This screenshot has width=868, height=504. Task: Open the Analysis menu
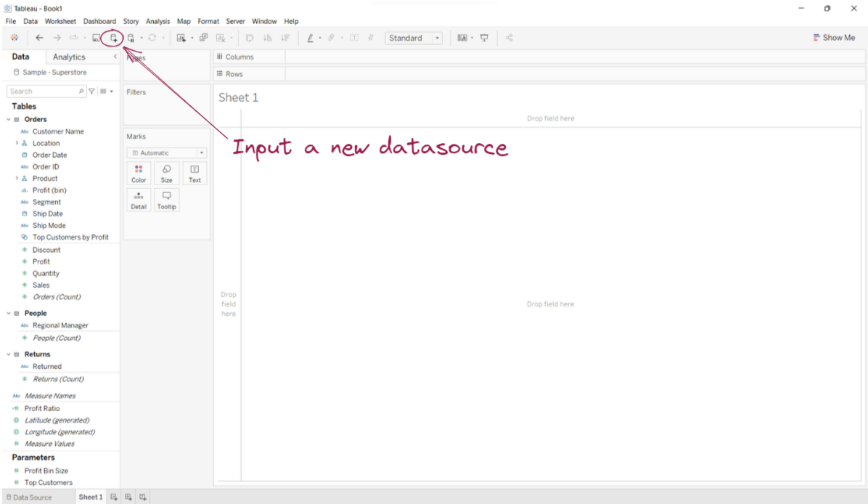click(157, 21)
